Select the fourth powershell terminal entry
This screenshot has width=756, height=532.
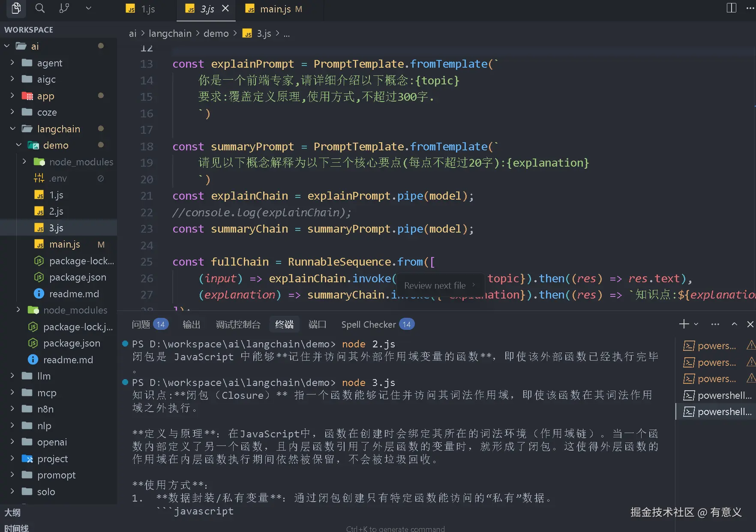click(x=716, y=395)
